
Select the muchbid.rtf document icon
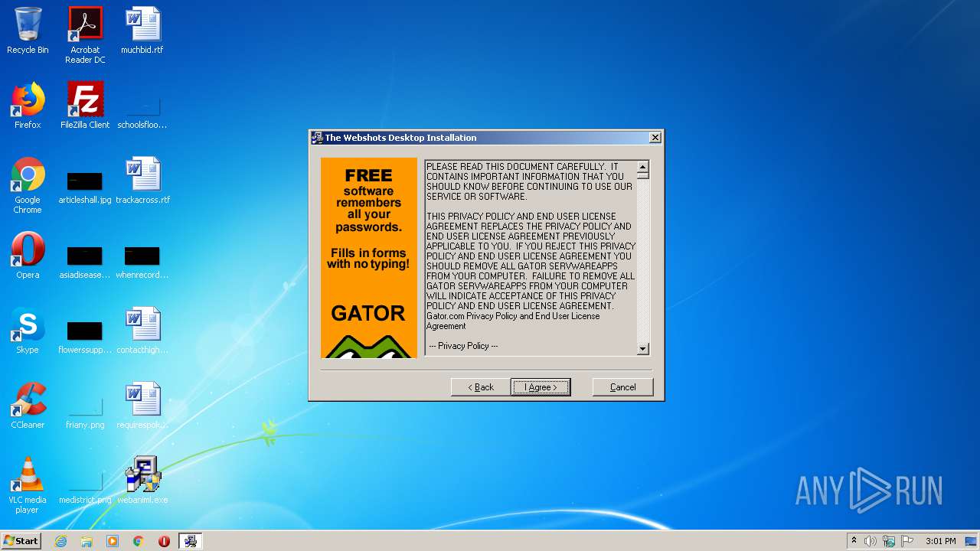click(142, 31)
